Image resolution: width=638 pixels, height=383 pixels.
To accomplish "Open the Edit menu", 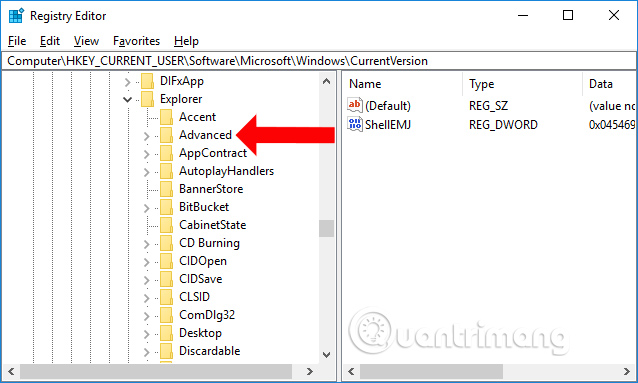I will pyautogui.click(x=50, y=41).
